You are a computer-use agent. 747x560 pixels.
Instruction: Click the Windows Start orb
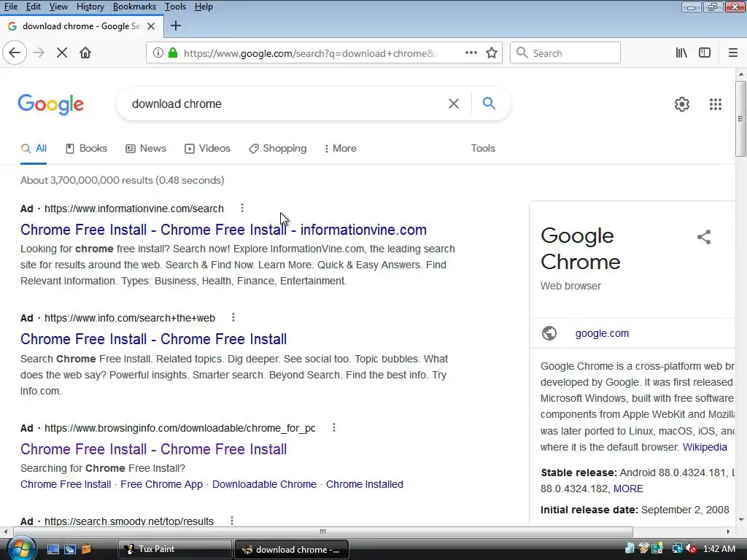coord(21,548)
